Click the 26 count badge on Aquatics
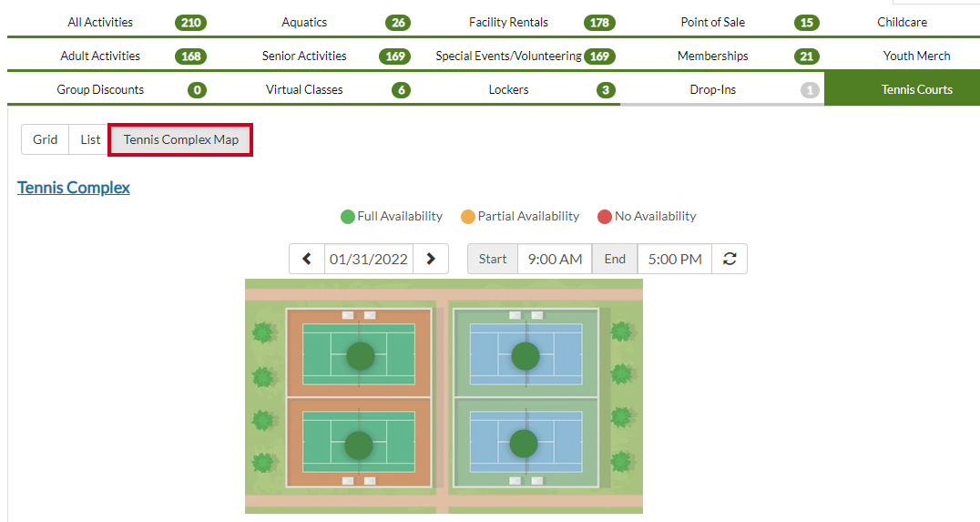This screenshot has height=522, width=980. 398,23
